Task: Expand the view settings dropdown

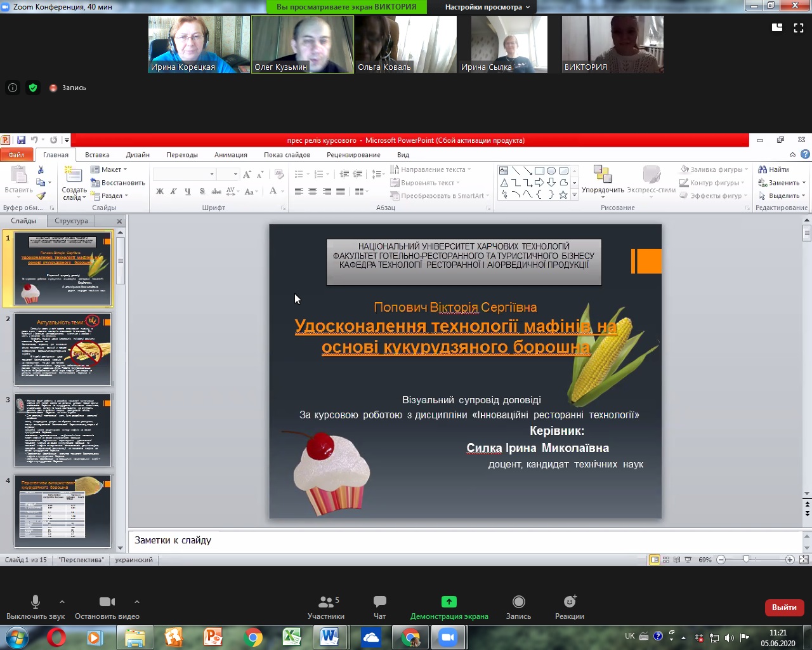Action: pyautogui.click(x=487, y=7)
